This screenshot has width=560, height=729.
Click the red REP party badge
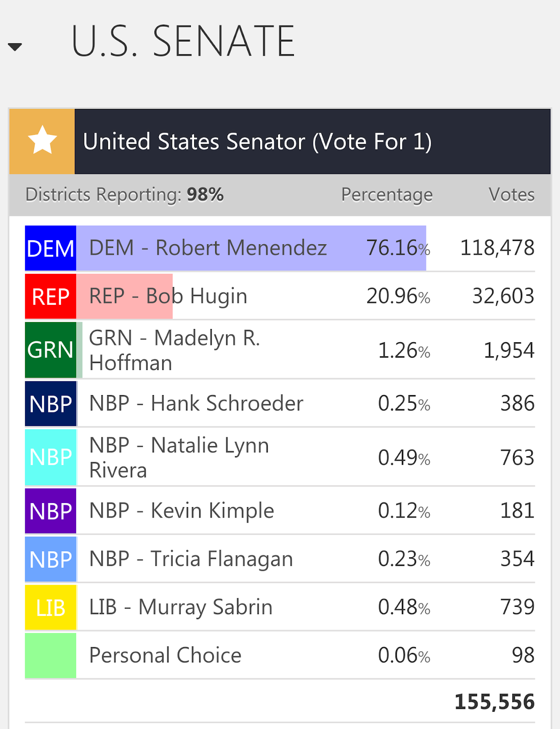51,297
